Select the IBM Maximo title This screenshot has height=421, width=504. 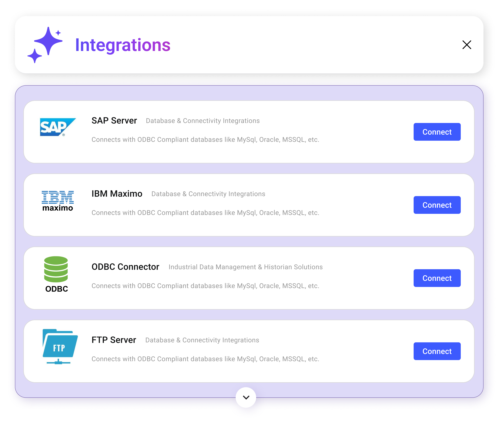[x=117, y=194]
